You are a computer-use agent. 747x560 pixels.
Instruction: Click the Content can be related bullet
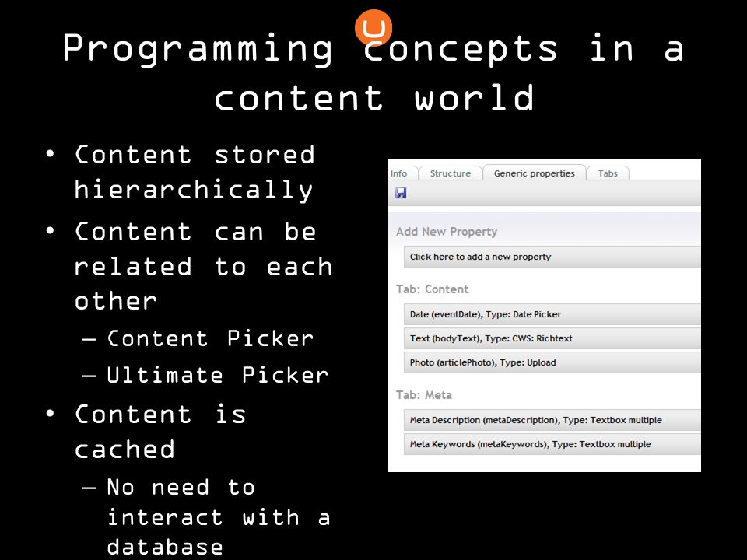click(203, 266)
